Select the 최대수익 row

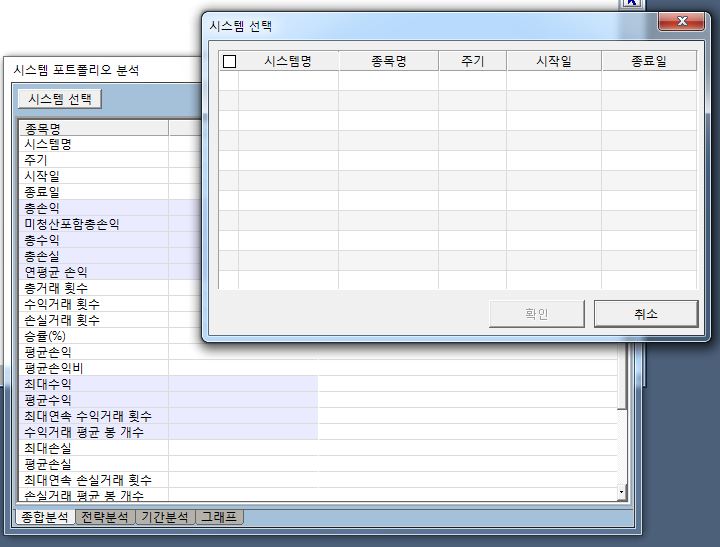(x=48, y=384)
